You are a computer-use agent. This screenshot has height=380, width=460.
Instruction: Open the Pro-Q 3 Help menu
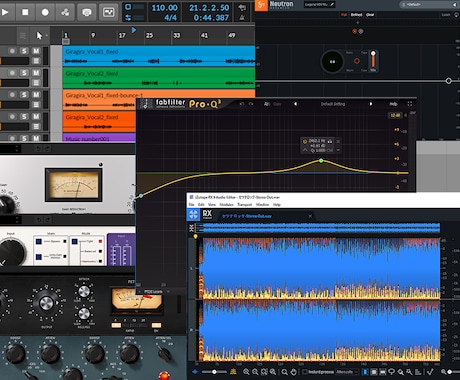393,104
